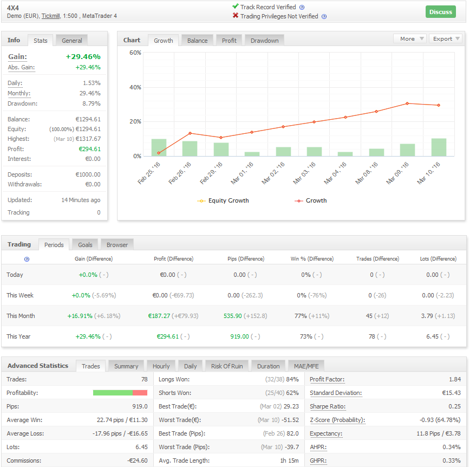Viewport: 476px width, 467px height.
Task: Open the Tickmill broker link
Action: pyautogui.click(x=51, y=16)
